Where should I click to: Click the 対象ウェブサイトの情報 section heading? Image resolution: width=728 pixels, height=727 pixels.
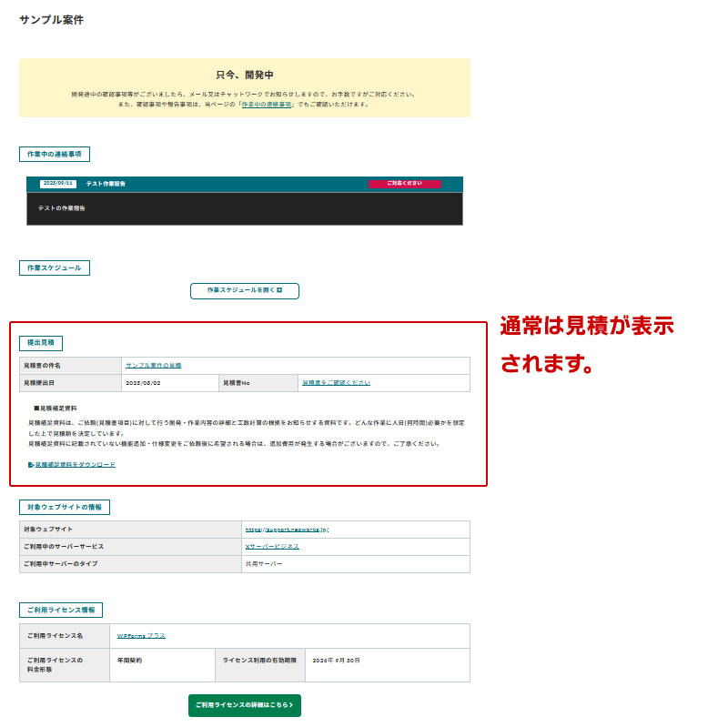pos(65,507)
